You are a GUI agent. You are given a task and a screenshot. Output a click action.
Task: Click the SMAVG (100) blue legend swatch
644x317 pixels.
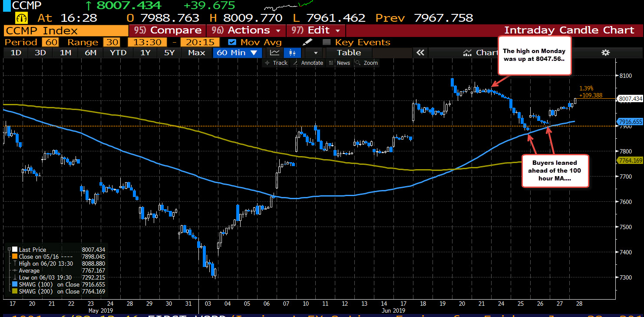[x=15, y=284]
